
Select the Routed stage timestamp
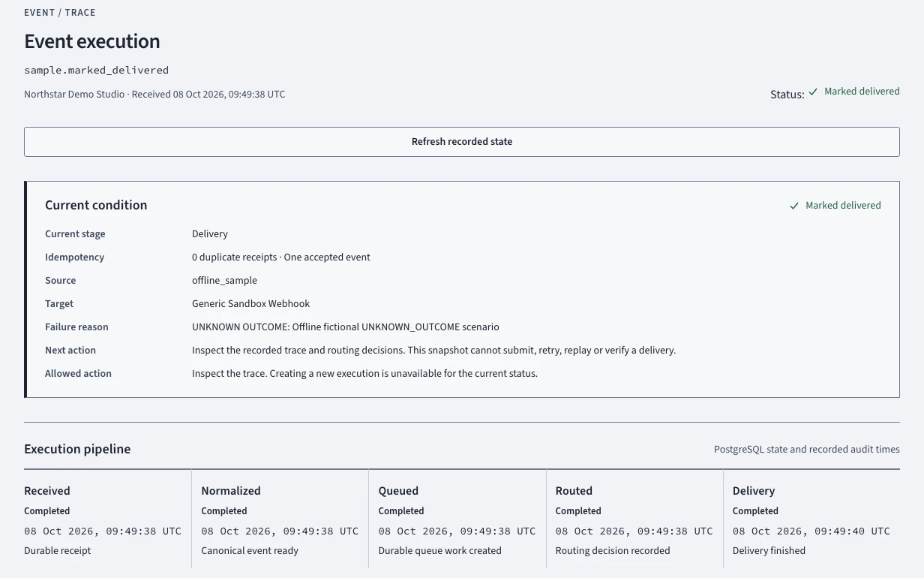[x=634, y=531]
